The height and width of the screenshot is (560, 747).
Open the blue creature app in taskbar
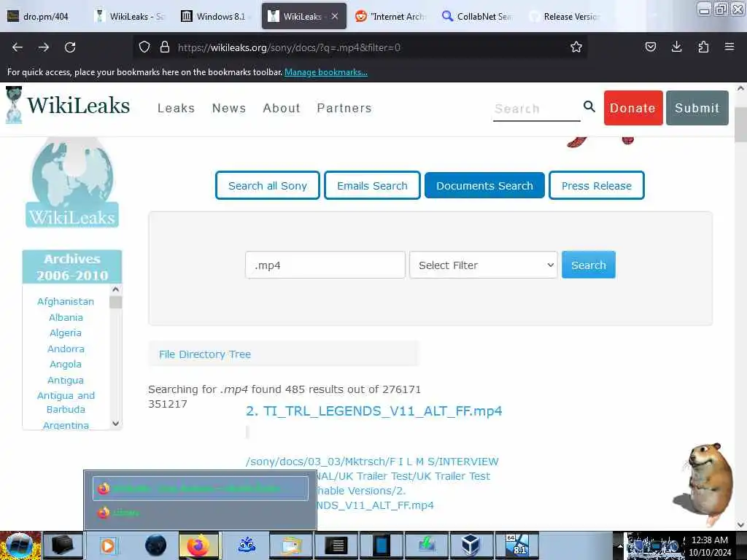tap(247, 545)
